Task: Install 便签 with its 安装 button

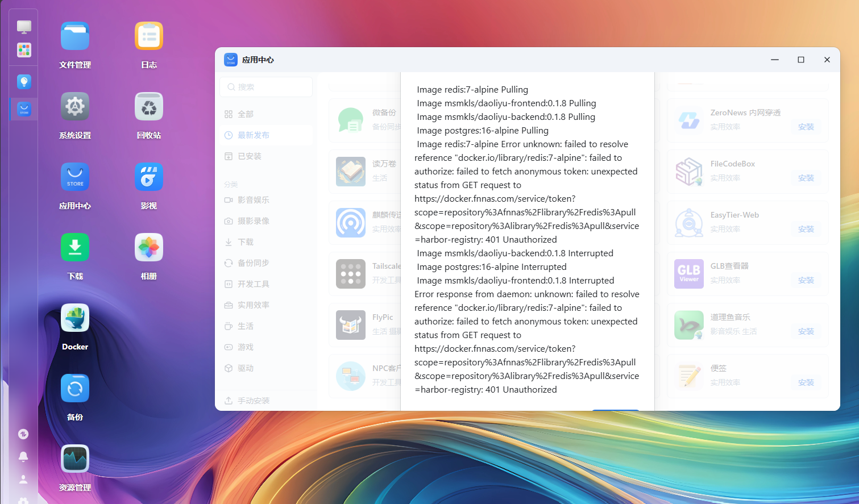Action: [806, 382]
